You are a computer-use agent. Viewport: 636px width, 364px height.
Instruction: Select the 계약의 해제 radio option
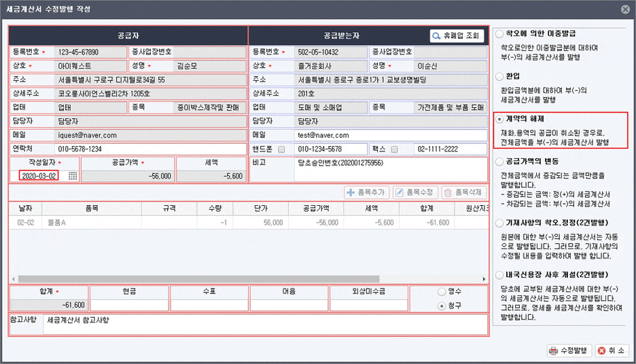pos(499,119)
